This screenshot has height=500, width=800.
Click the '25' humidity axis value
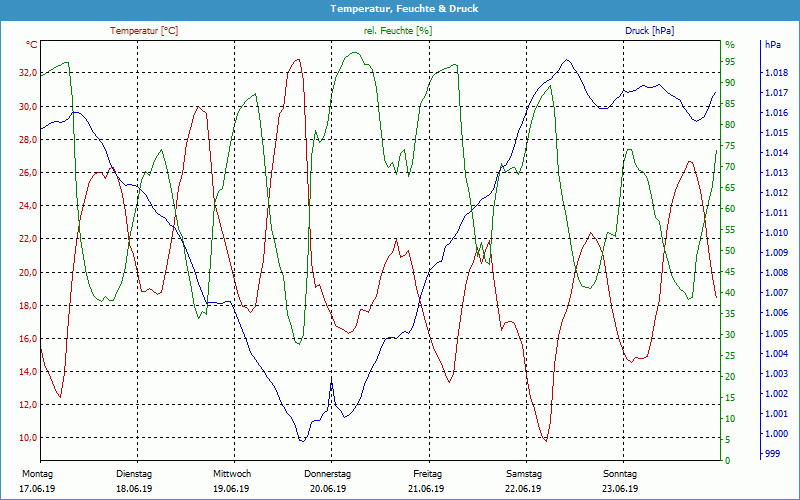point(730,356)
